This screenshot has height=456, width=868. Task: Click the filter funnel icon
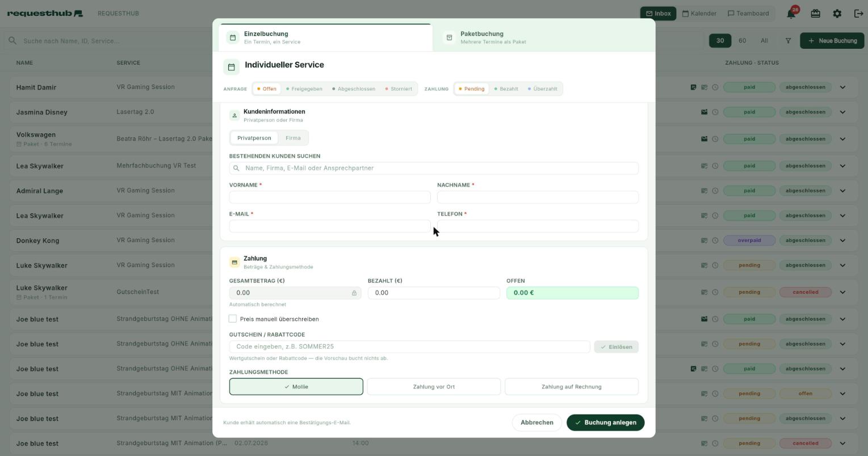[788, 41]
